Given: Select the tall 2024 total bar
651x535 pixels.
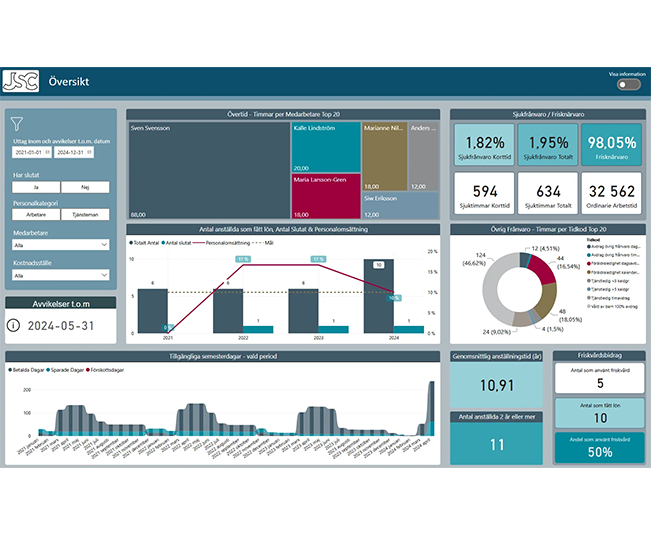Looking at the screenshot, I should 379,296.
